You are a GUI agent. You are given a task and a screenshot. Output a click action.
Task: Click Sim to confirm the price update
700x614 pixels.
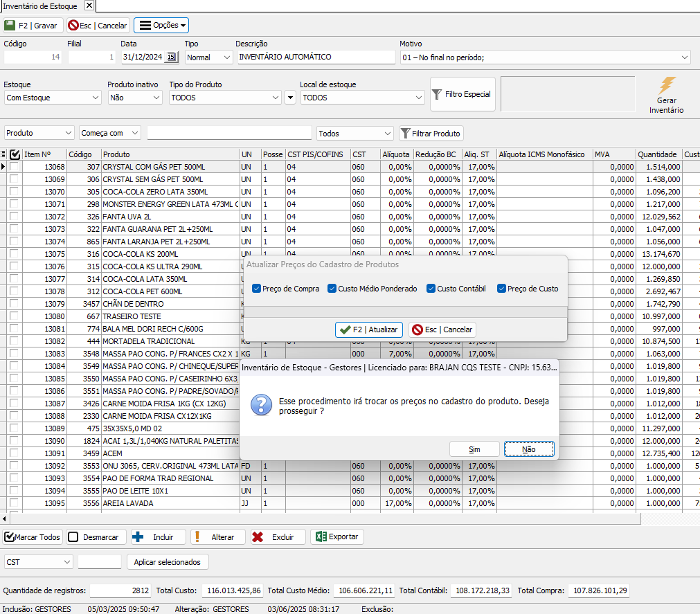coord(474,449)
